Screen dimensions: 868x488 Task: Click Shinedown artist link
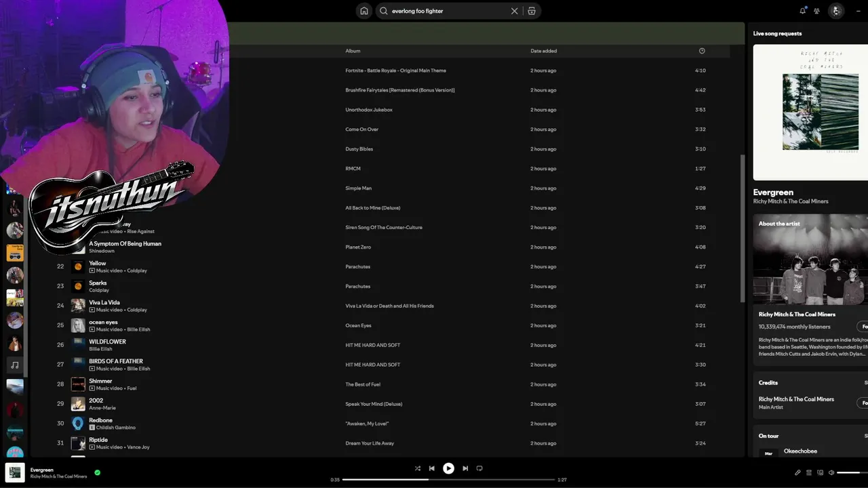click(102, 251)
